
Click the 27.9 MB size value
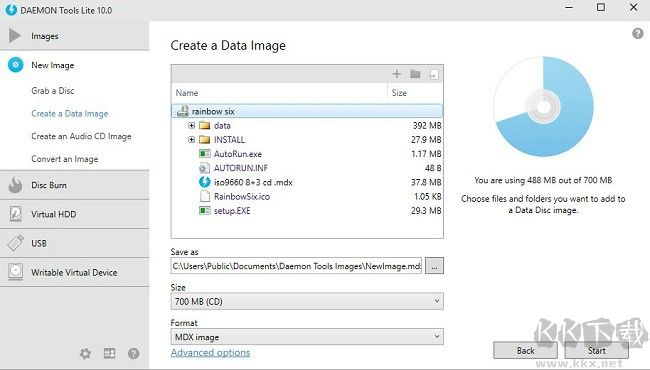click(426, 140)
